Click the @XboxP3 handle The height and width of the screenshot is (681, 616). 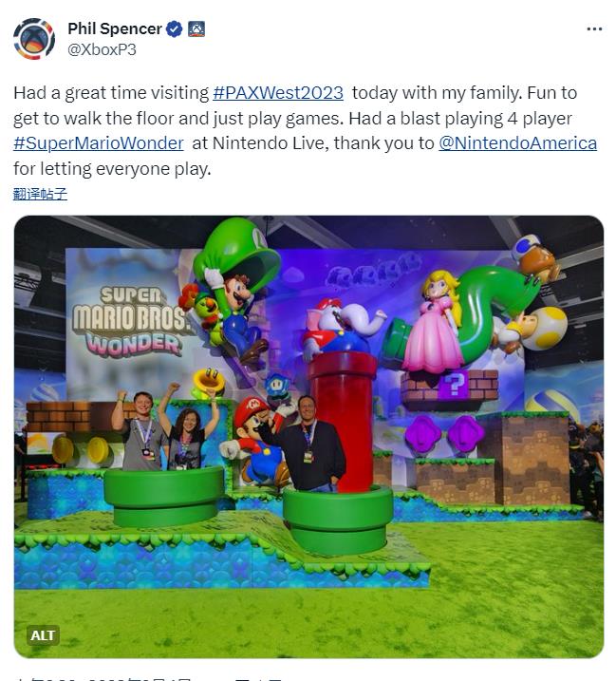pos(102,50)
